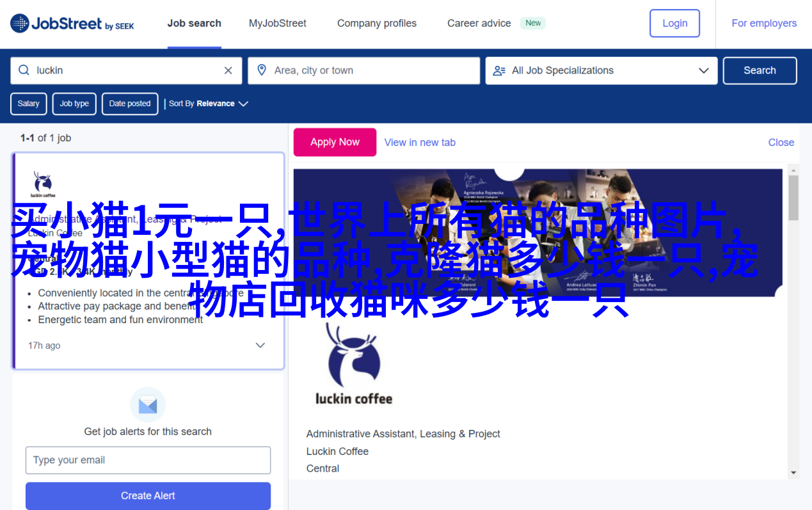812x510 pixels.
Task: Open the Job type filter
Action: [x=74, y=104]
